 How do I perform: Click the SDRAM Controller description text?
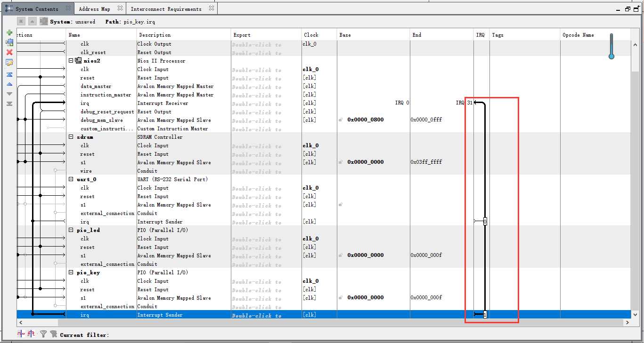(x=160, y=137)
